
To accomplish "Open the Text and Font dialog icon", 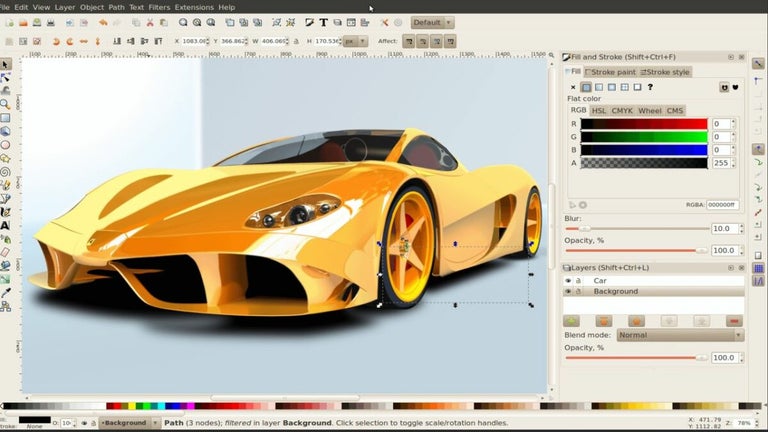I will 323,23.
